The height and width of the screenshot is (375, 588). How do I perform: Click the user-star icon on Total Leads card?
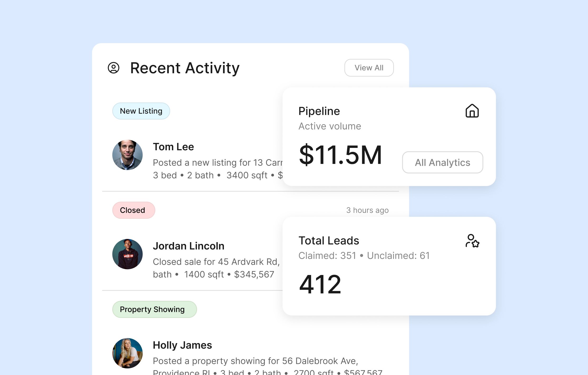click(472, 241)
